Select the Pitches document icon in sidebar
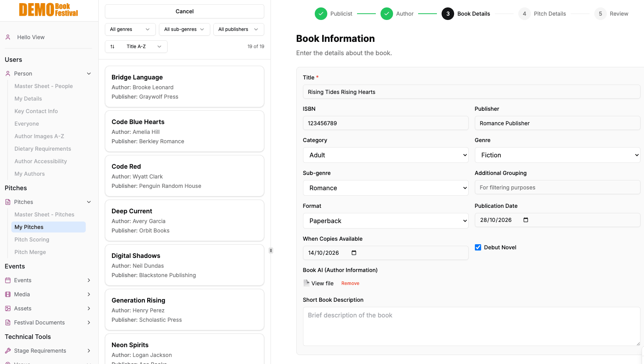The height and width of the screenshot is (364, 644). 7,202
